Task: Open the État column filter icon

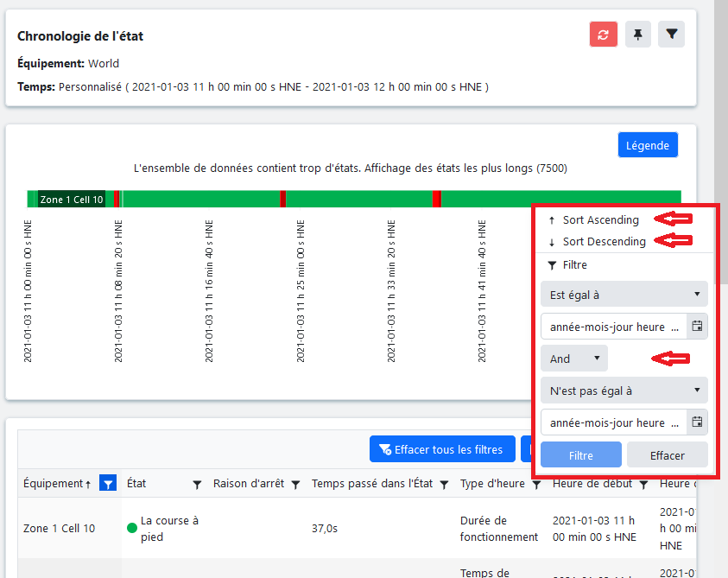Action: click(197, 485)
